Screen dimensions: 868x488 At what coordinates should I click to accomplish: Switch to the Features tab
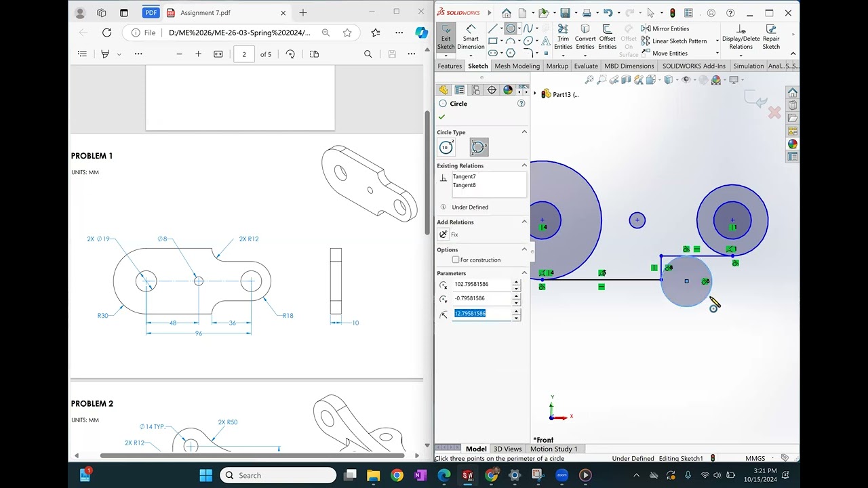450,66
